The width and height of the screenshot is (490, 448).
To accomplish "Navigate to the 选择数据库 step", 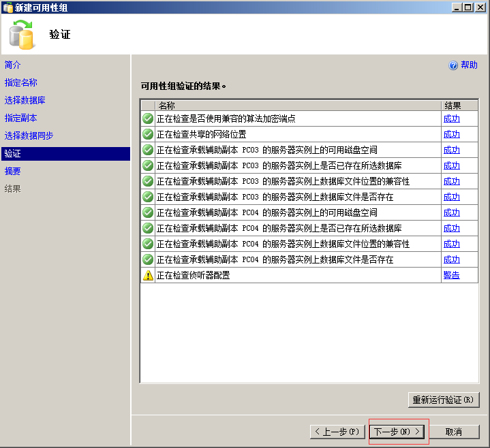I will [25, 100].
